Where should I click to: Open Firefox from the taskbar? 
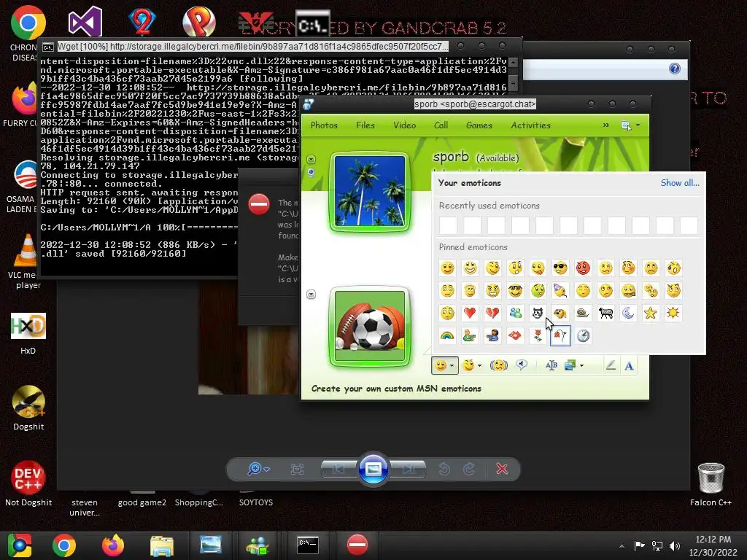tap(113, 545)
